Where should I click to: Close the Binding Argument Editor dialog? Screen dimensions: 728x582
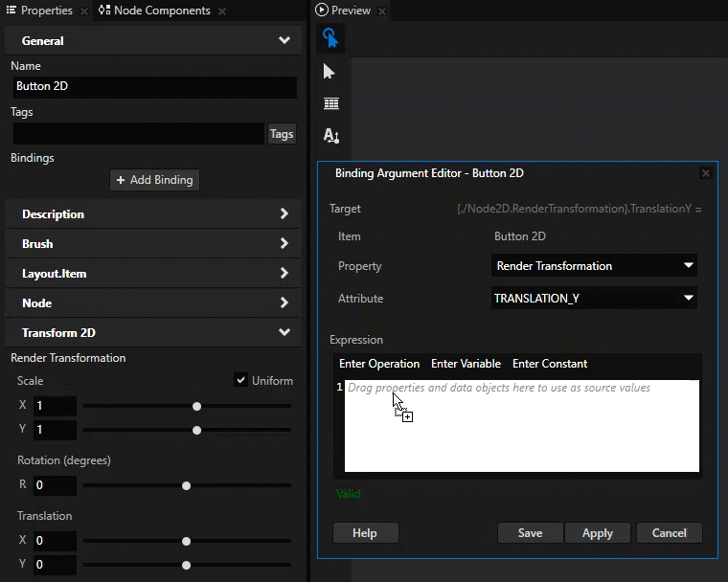click(706, 173)
